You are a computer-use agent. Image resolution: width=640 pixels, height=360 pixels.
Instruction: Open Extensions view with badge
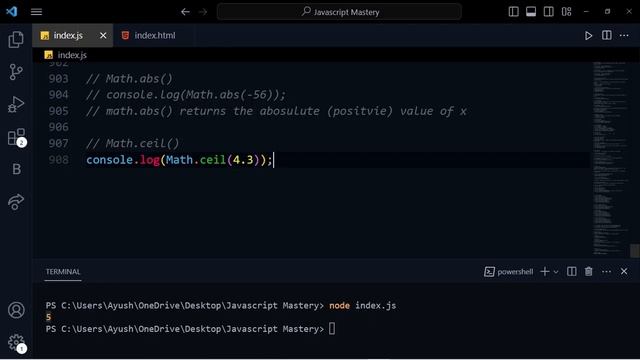[x=17, y=138]
